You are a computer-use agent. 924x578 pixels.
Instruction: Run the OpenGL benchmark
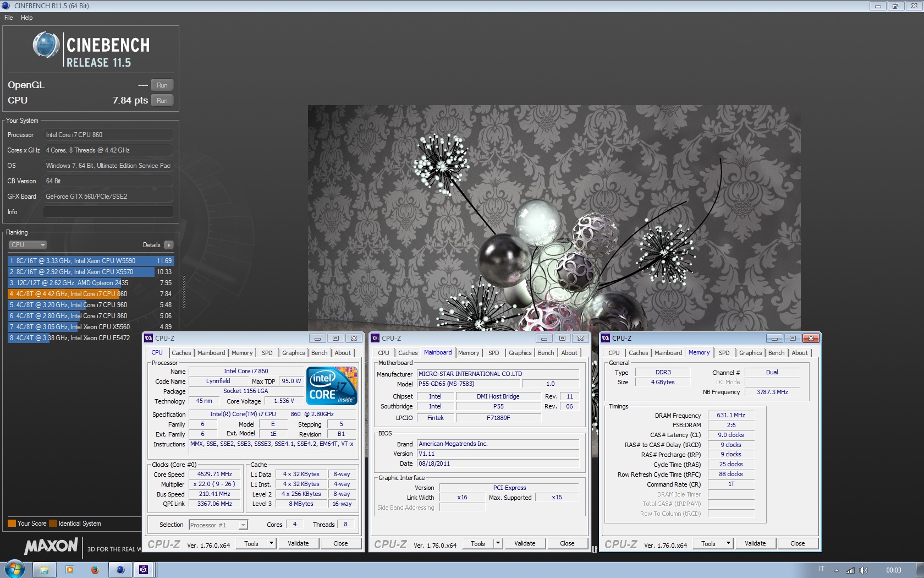click(x=162, y=85)
